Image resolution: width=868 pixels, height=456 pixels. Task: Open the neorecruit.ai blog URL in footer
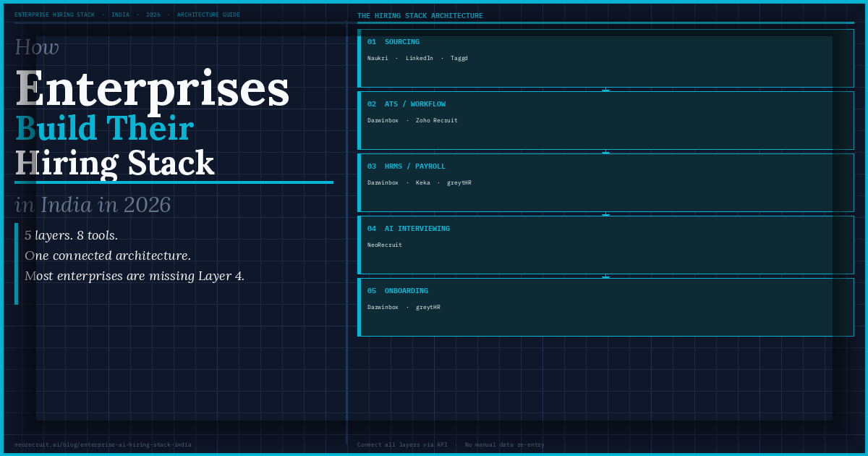point(103,444)
